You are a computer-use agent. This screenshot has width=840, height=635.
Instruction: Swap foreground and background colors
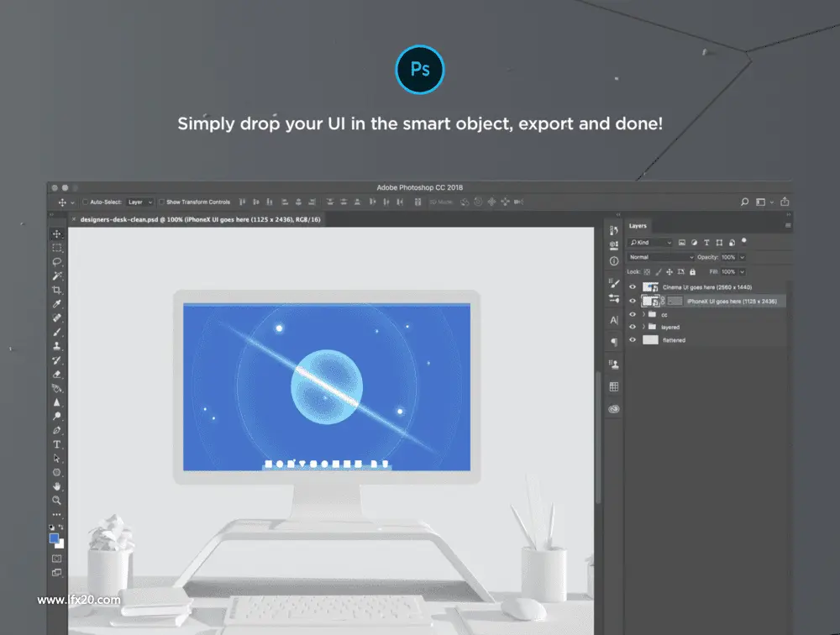(x=60, y=527)
